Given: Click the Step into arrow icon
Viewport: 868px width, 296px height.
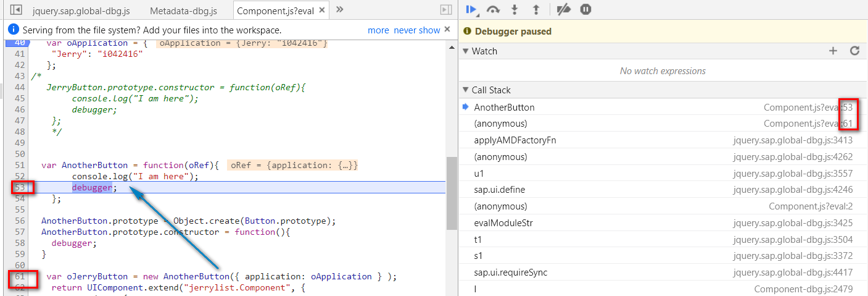Looking at the screenshot, I should pyautogui.click(x=515, y=9).
